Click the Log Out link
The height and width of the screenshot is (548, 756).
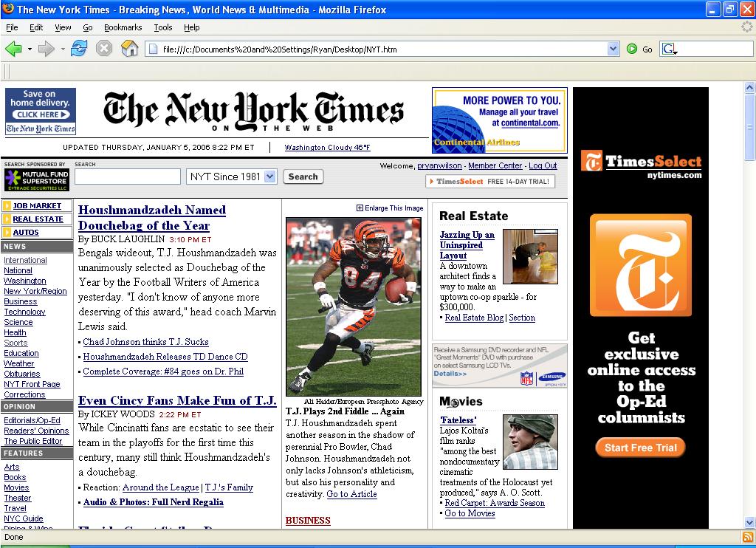(543, 165)
